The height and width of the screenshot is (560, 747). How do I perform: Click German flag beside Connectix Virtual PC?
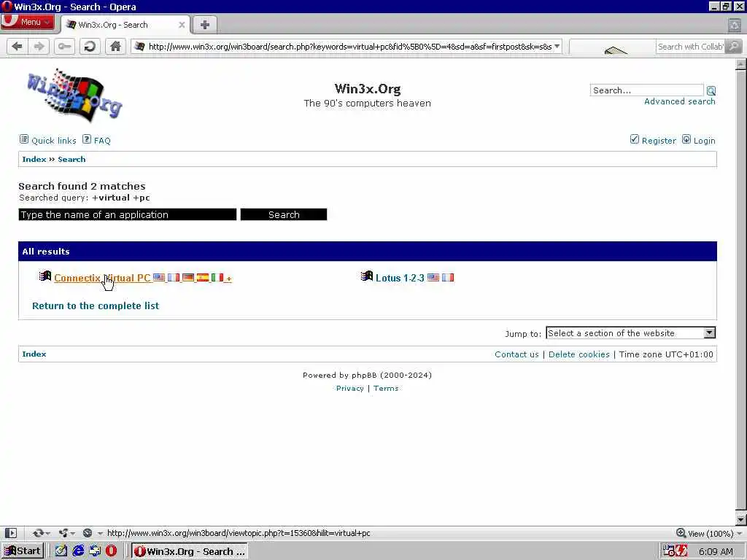coord(188,277)
